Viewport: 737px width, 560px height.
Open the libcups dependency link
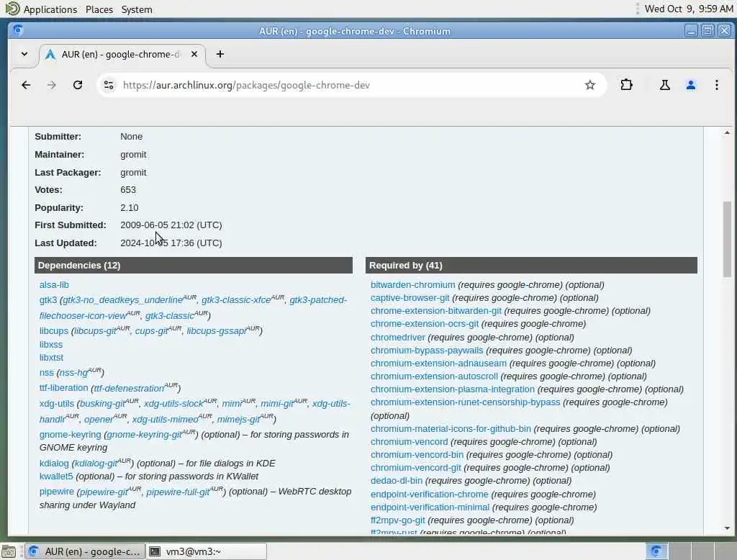coord(53,331)
